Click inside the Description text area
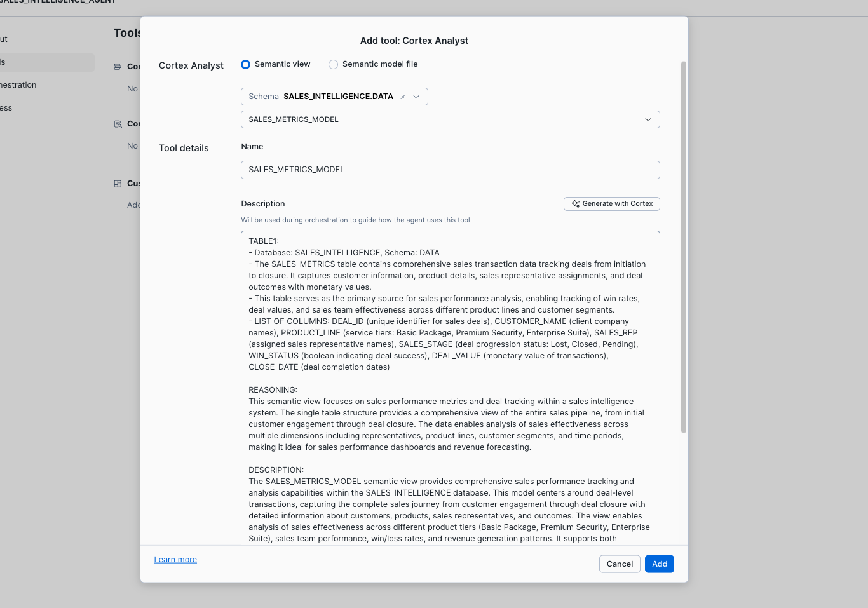The width and height of the screenshot is (868, 608). pos(451,388)
